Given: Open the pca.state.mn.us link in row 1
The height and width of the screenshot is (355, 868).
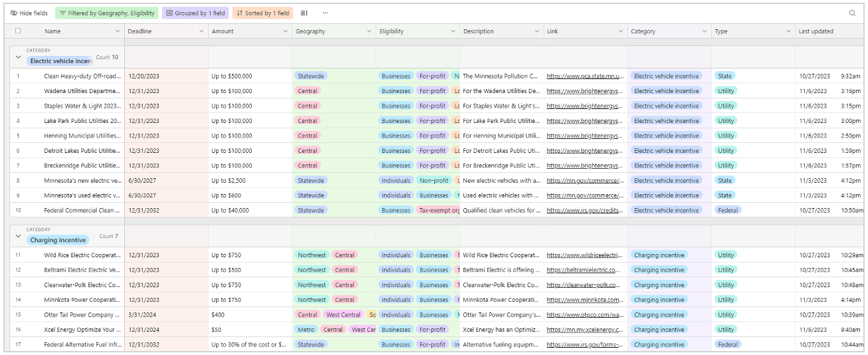Looking at the screenshot, I should 584,76.
